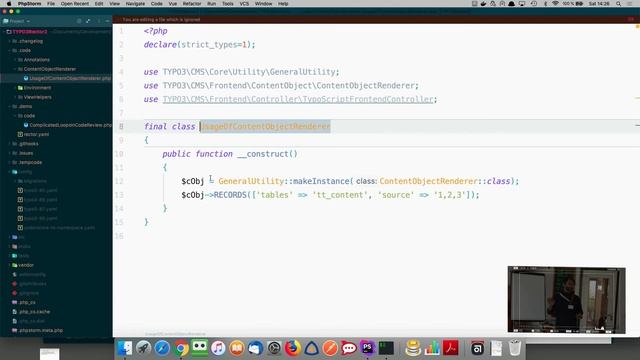Image resolution: width=640 pixels, height=360 pixels.
Task: Select the .githooks folder
Action: (29, 144)
